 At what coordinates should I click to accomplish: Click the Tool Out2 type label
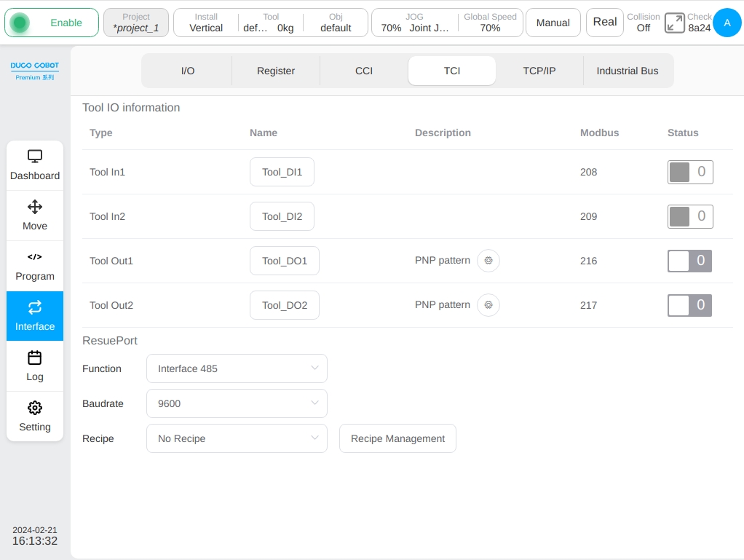111,305
